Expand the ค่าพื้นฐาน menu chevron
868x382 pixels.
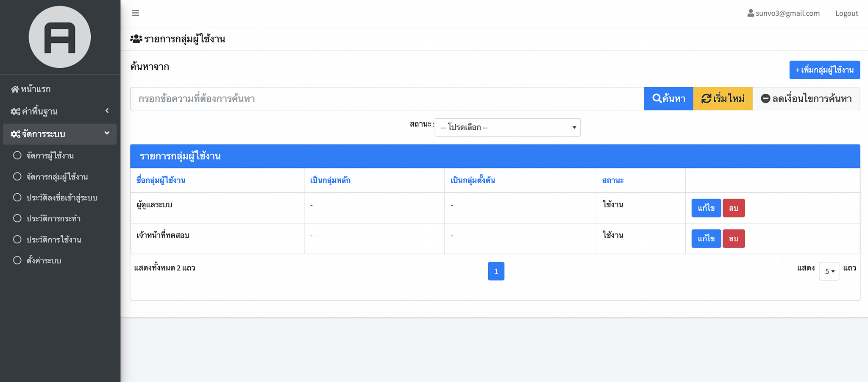coord(107,111)
